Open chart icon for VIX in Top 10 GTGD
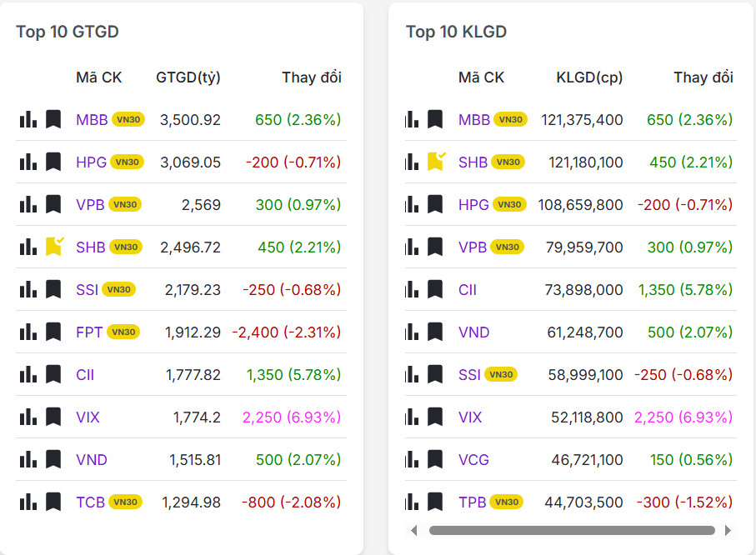 tap(28, 417)
